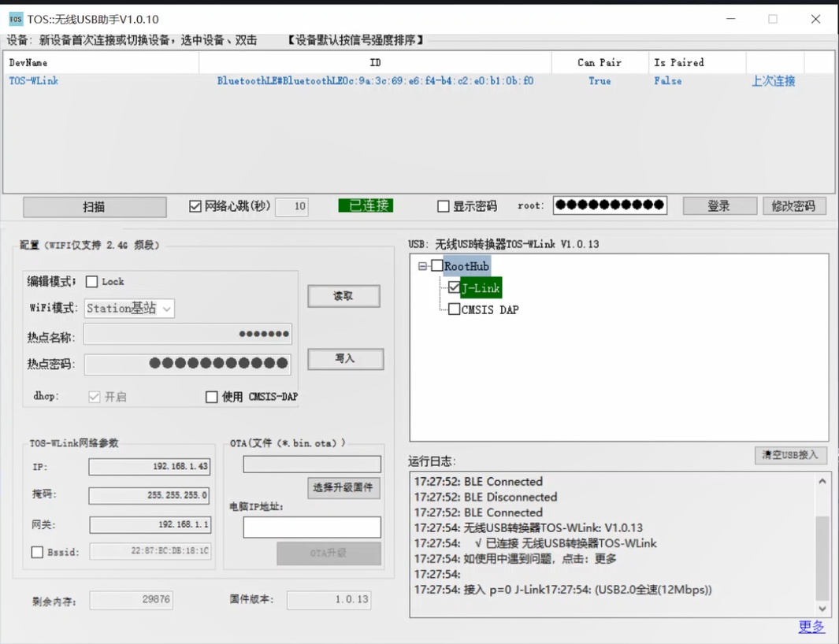Image resolution: width=839 pixels, height=644 pixels.
Task: Click log line 如使用中遇到问题，点击：更多
Action: click(x=515, y=559)
